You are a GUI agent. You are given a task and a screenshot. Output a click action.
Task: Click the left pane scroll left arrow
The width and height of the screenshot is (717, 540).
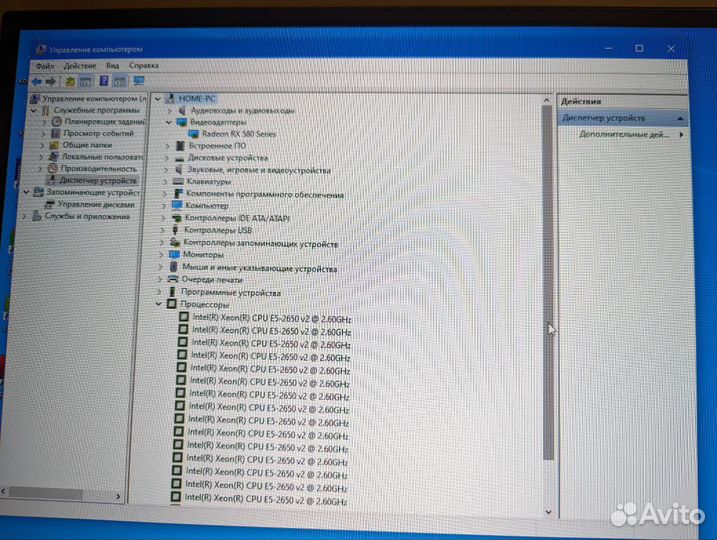tap(4, 492)
